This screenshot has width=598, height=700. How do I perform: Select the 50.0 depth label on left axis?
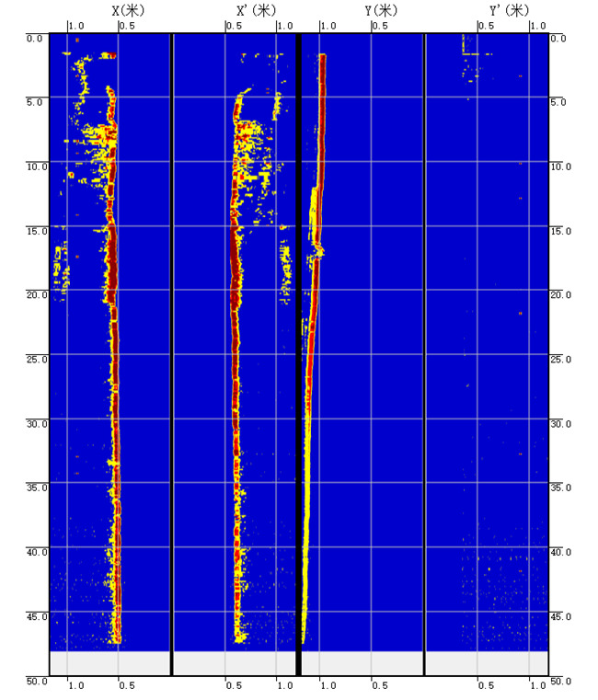(x=37, y=682)
